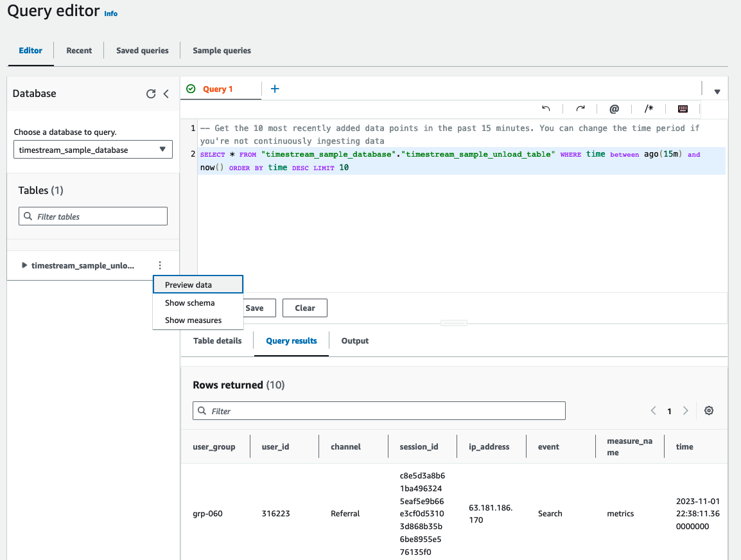This screenshot has height=560, width=741.
Task: Toggle comment with the /* icon
Action: [x=649, y=109]
